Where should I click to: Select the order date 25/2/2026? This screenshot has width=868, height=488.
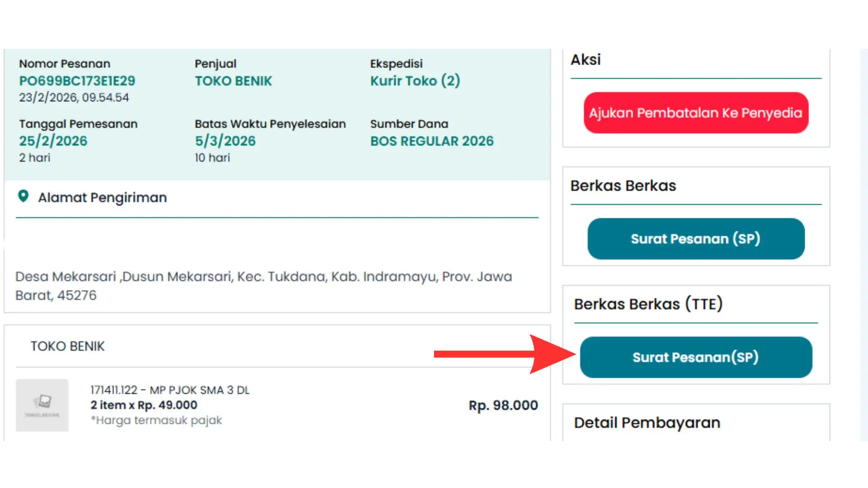(x=53, y=141)
